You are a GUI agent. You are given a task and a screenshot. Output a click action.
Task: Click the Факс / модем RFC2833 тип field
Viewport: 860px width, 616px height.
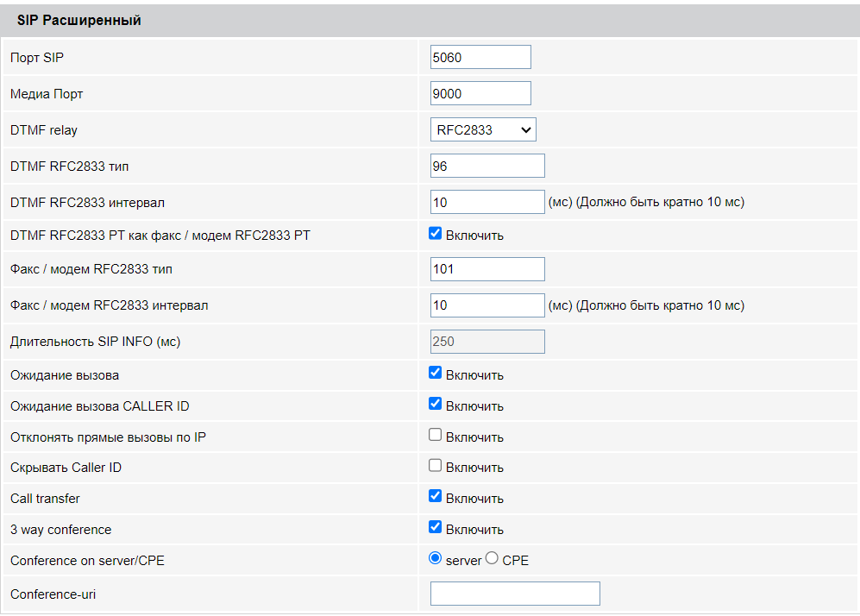(487, 269)
